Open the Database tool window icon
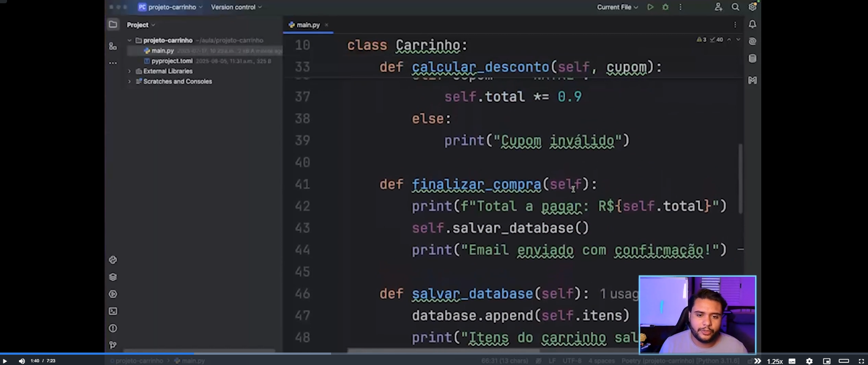 [x=753, y=58]
